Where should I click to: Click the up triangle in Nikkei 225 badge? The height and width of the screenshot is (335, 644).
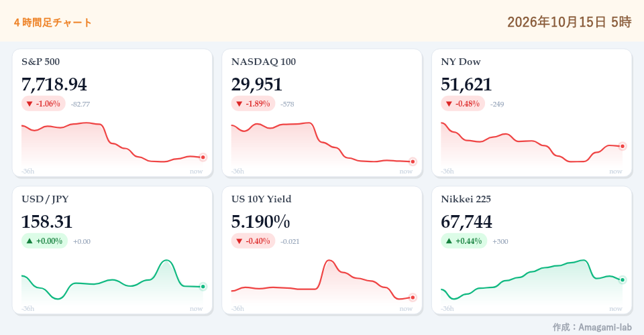coord(449,241)
